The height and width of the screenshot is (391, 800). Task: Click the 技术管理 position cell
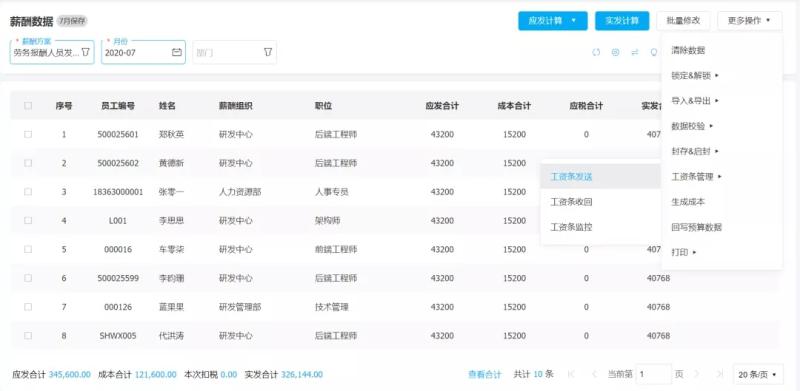[x=332, y=307]
